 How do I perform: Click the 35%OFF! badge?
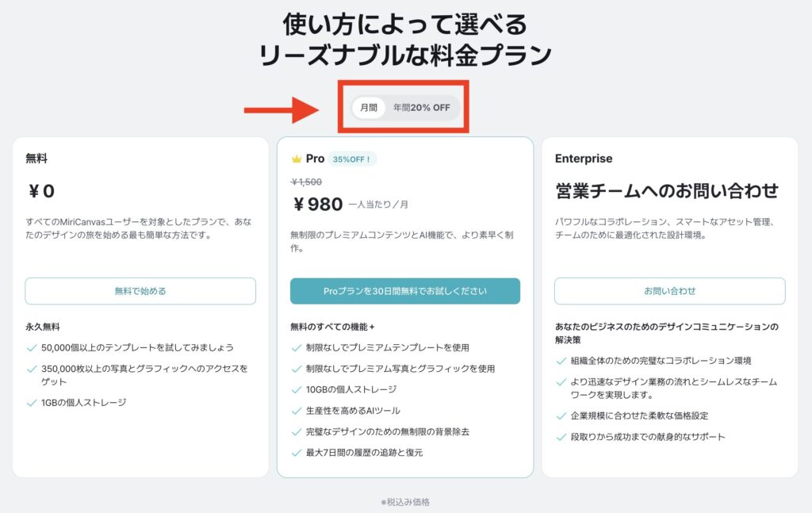[x=351, y=159]
